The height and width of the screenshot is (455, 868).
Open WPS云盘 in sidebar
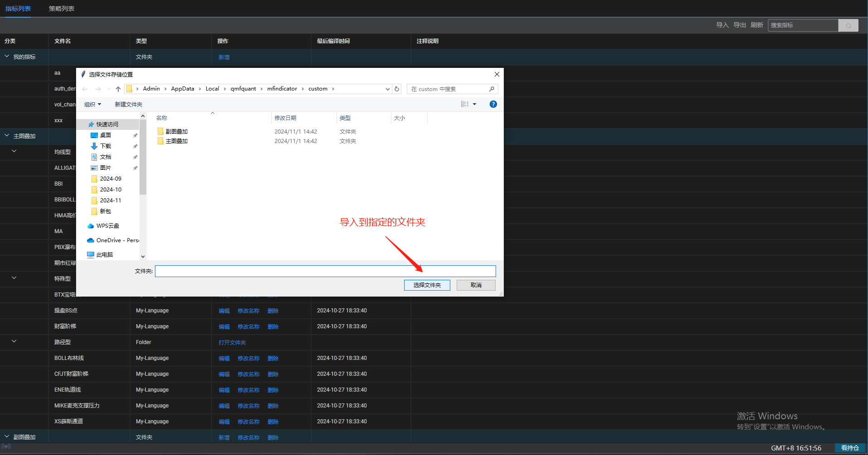click(108, 226)
